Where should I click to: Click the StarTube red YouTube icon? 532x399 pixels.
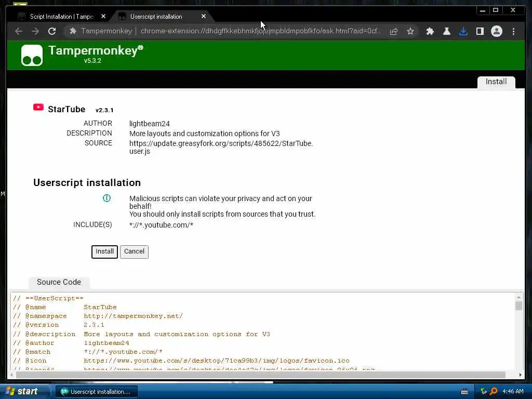pos(38,108)
